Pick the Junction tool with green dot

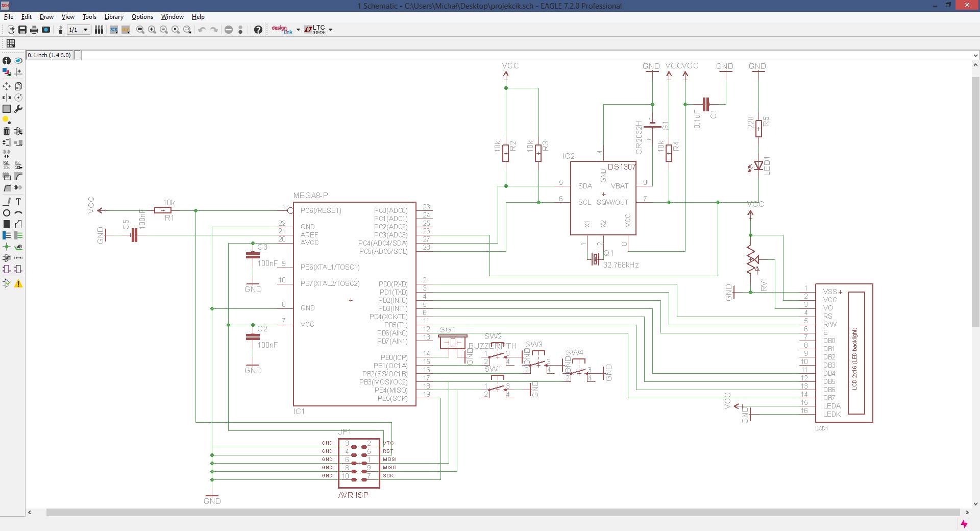(x=7, y=247)
